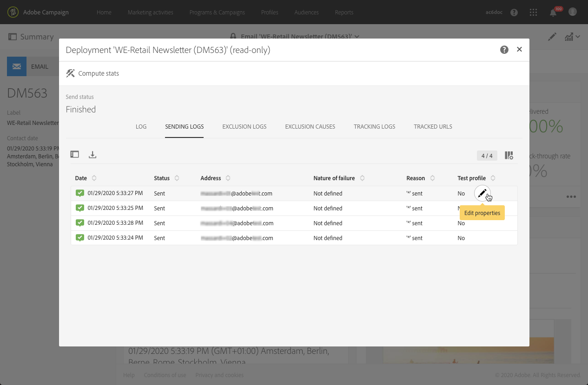Click the ac6doc instance label
The image size is (588, 385).
pos(495,12)
